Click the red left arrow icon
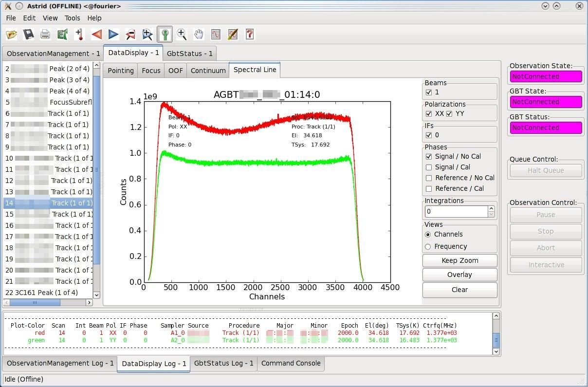 tap(96, 34)
